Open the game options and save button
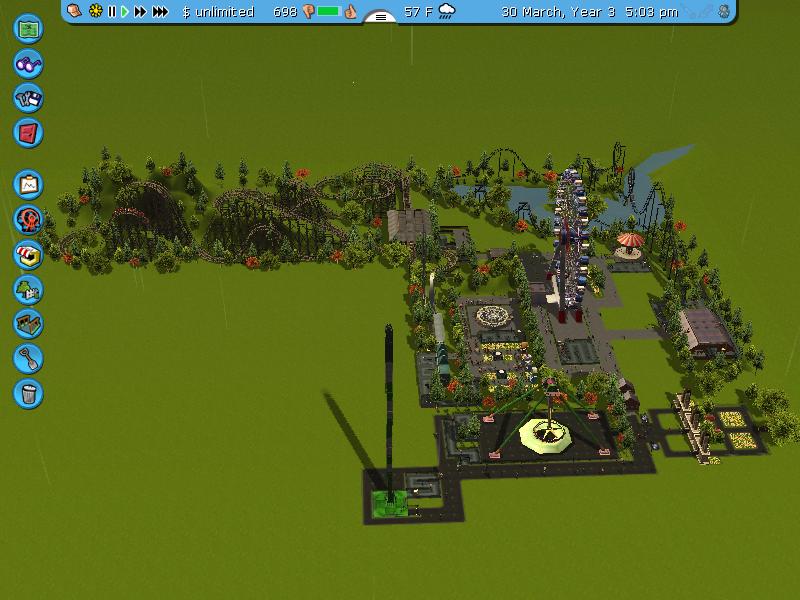Image resolution: width=800 pixels, height=600 pixels. click(x=28, y=98)
